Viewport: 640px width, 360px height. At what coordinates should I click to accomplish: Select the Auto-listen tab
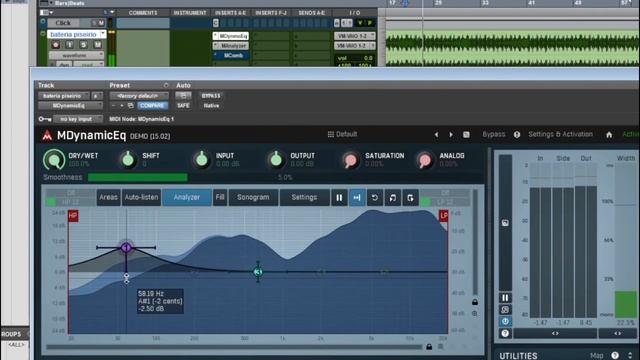point(141,198)
